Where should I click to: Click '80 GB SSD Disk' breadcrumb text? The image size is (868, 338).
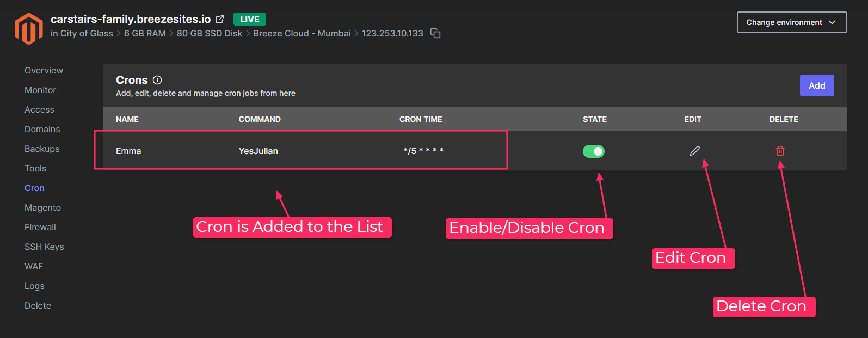pos(210,33)
